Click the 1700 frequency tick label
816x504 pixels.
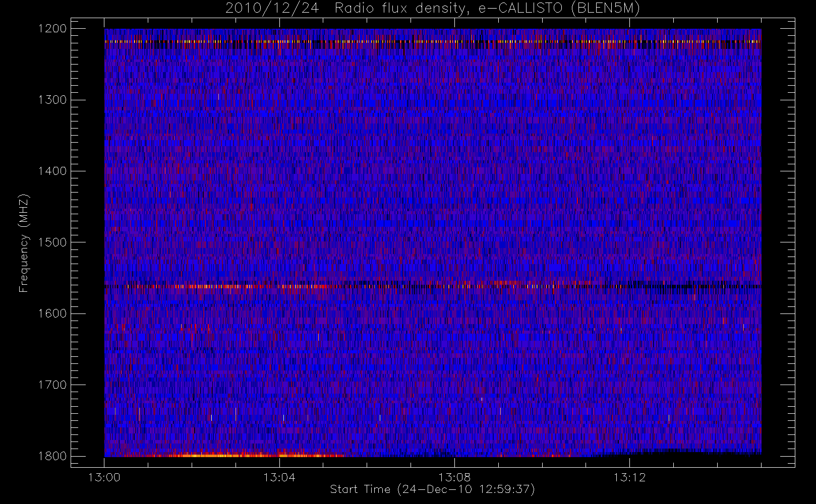tap(52, 385)
